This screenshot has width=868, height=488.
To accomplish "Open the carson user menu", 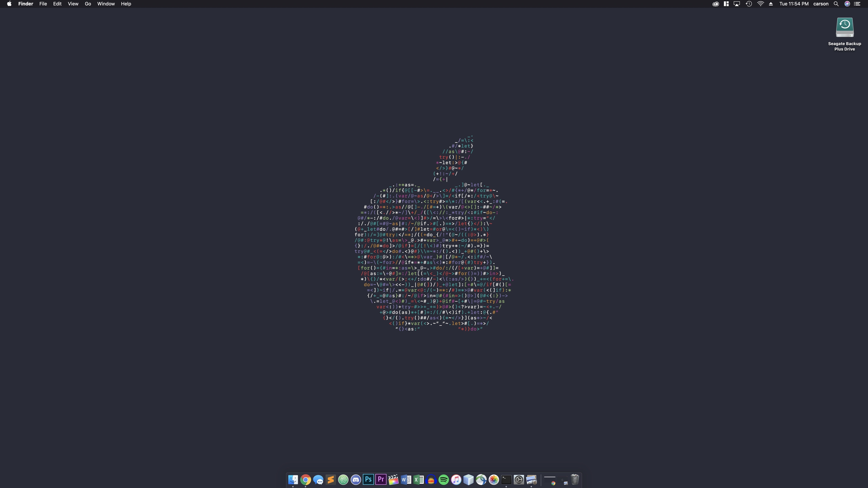I will [x=821, y=4].
